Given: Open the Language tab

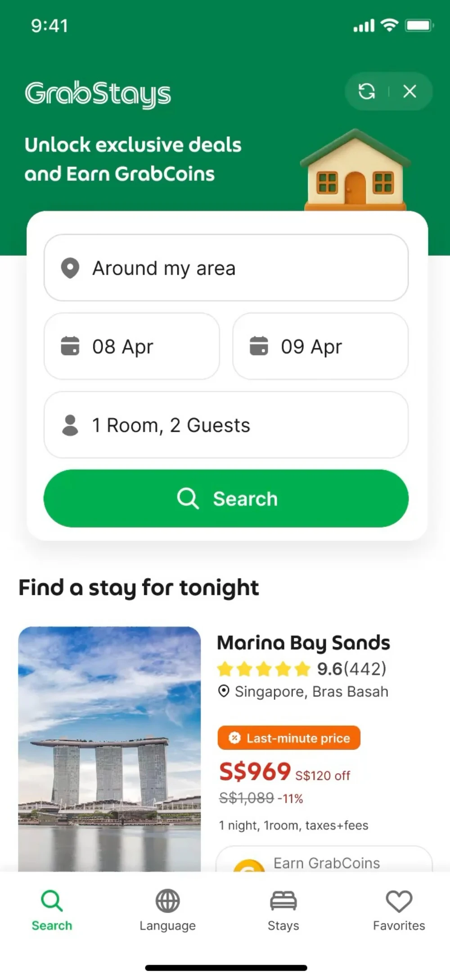Looking at the screenshot, I should pyautogui.click(x=167, y=910).
